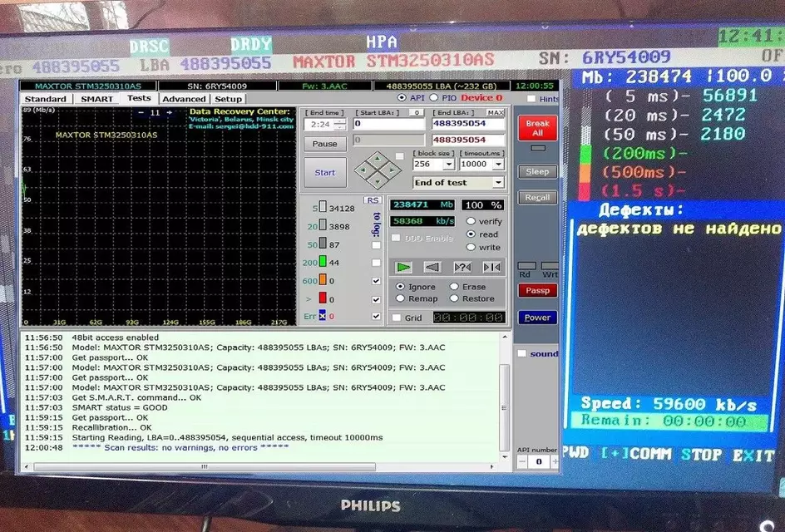This screenshot has width=785, height=532.
Task: Click the Rd indicator lamp
Action: click(x=526, y=266)
